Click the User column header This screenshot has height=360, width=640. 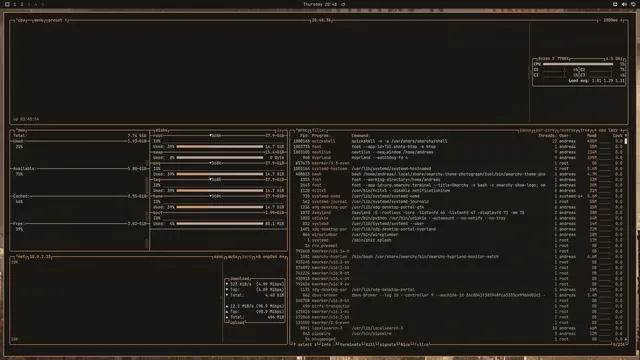(x=565, y=136)
